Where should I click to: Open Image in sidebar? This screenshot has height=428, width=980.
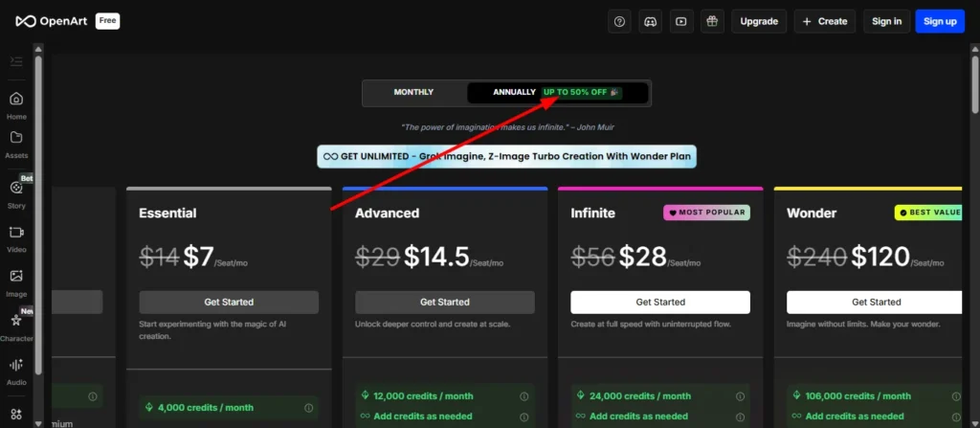point(16,282)
